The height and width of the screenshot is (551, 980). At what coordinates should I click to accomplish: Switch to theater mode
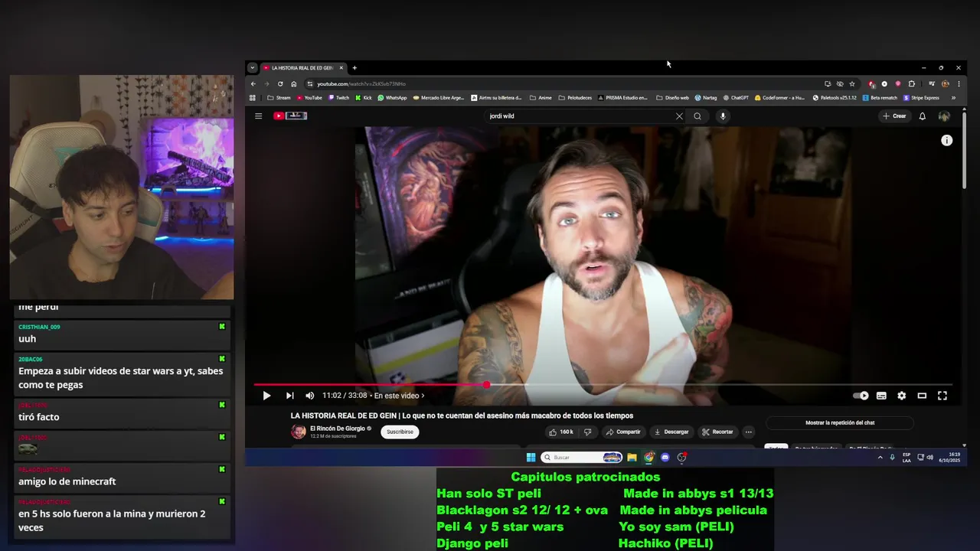click(922, 396)
